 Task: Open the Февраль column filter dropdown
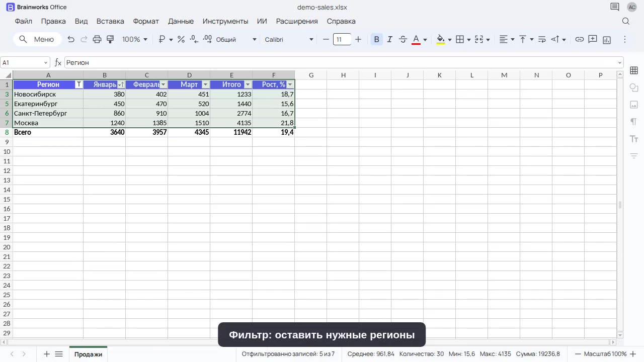[163, 84]
